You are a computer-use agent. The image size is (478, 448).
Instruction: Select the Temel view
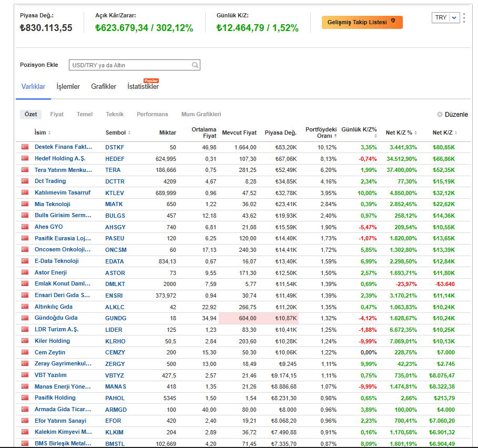[85, 114]
